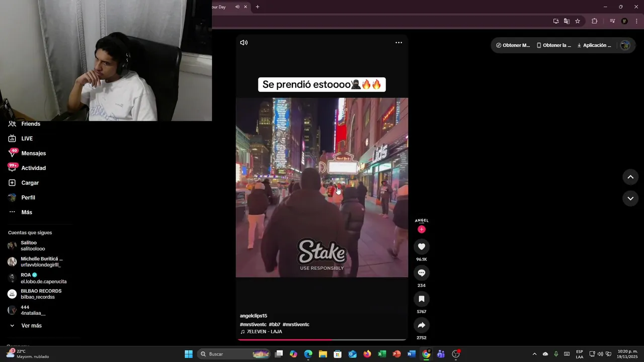The image size is (644, 362).
Task: Open Microsoft Edge from the taskbar
Action: [308, 354]
